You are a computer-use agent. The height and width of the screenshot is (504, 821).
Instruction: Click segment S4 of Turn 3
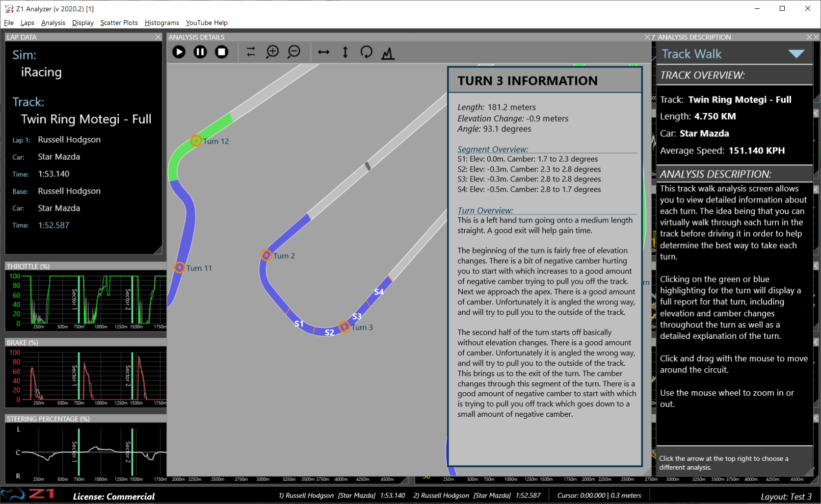379,292
